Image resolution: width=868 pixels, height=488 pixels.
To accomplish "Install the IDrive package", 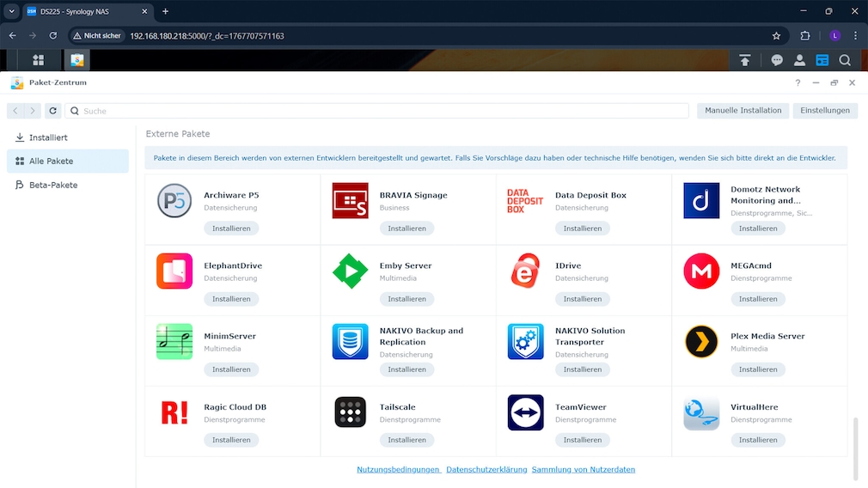I will tap(582, 299).
